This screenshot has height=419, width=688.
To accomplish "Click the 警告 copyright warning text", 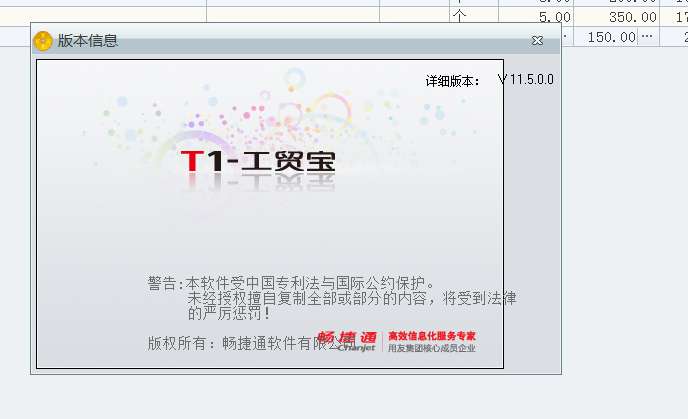I will pyautogui.click(x=332, y=298).
